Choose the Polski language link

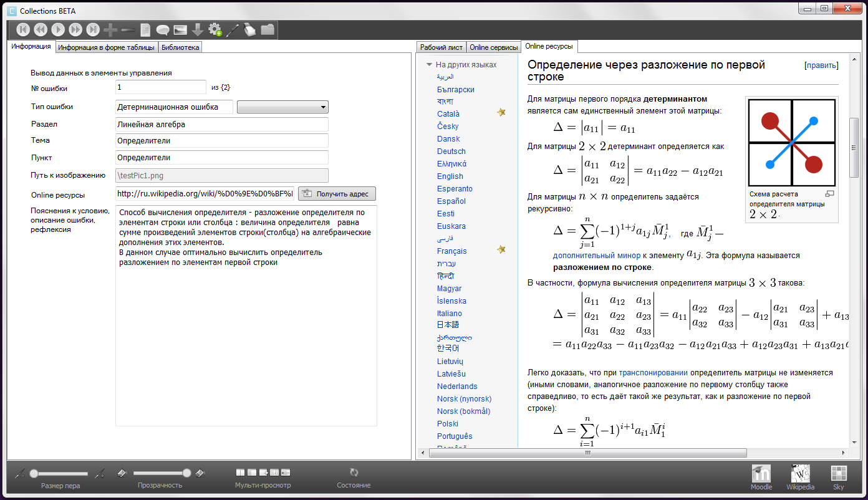coord(448,424)
